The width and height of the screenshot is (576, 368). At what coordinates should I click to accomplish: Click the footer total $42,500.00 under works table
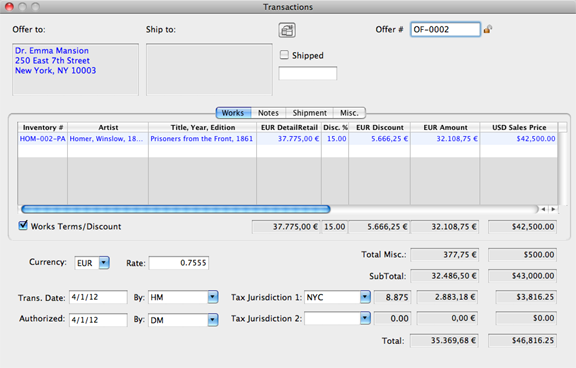coord(522,227)
